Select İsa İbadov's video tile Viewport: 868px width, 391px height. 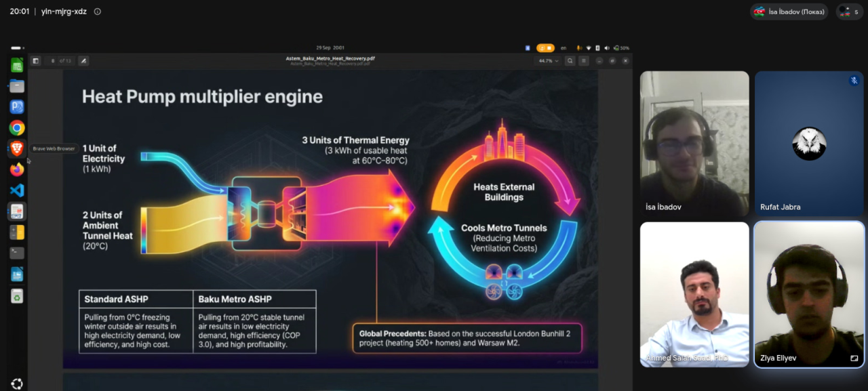[694, 144]
